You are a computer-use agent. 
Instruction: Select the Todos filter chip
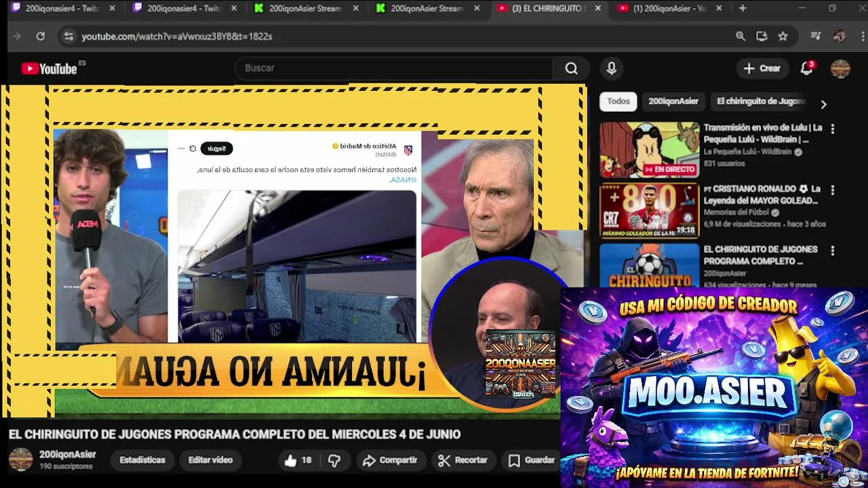pos(618,101)
